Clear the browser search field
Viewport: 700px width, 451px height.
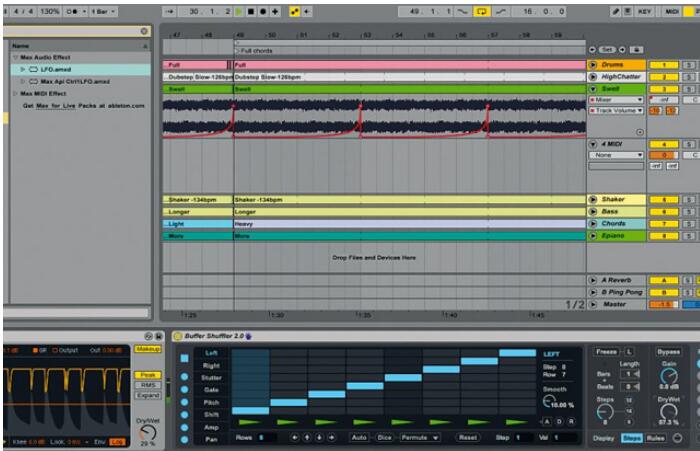pos(144,31)
